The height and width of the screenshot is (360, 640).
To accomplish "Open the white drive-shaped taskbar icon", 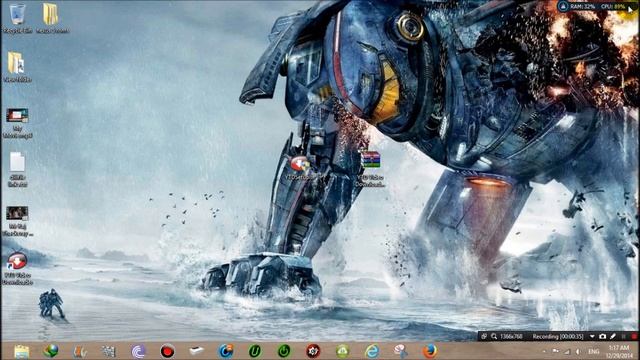I will (x=197, y=351).
